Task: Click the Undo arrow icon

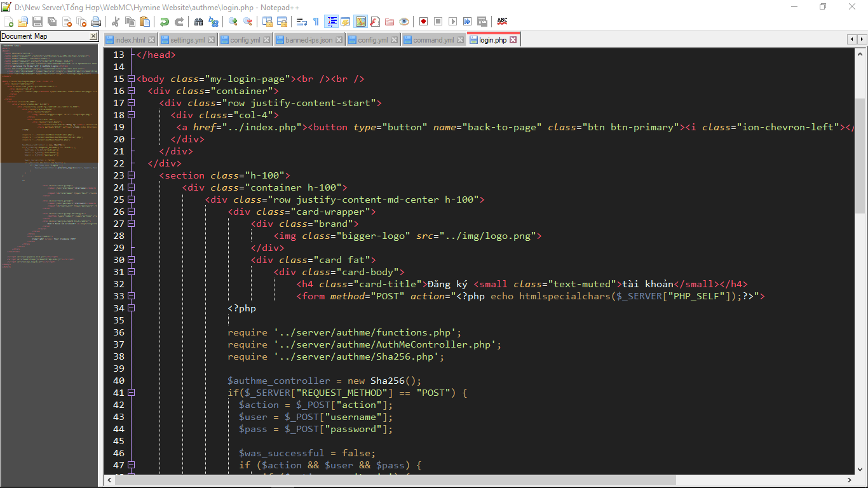Action: click(x=165, y=22)
